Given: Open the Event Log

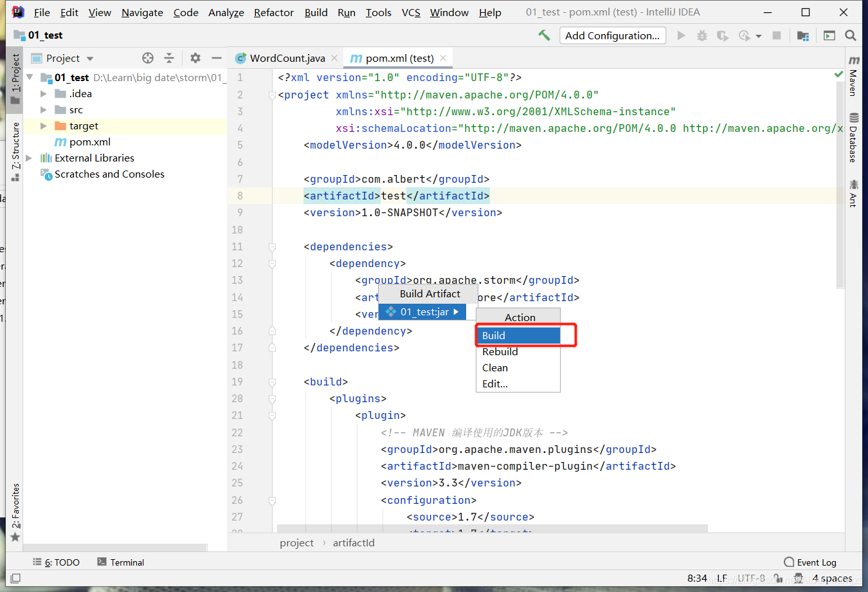Looking at the screenshot, I should (810, 562).
